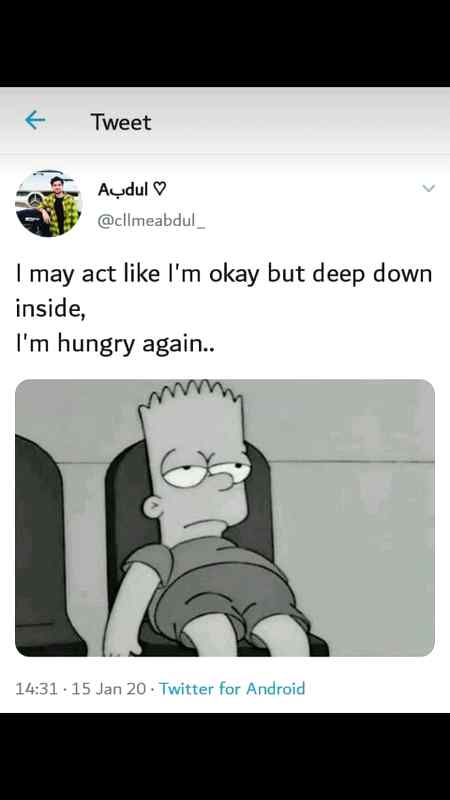Click the '15 Jan 20' date text
The height and width of the screenshot is (800, 450).
[109, 689]
